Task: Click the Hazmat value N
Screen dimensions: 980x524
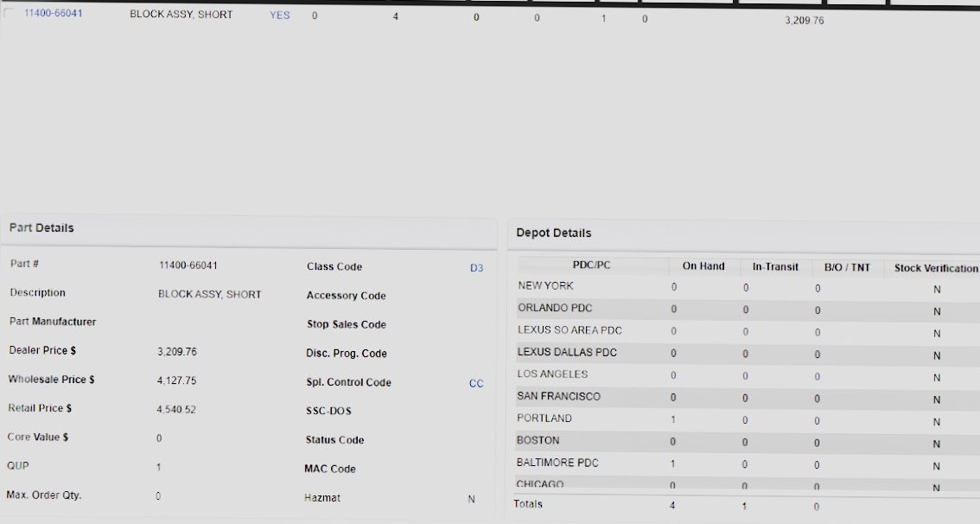Action: point(471,499)
